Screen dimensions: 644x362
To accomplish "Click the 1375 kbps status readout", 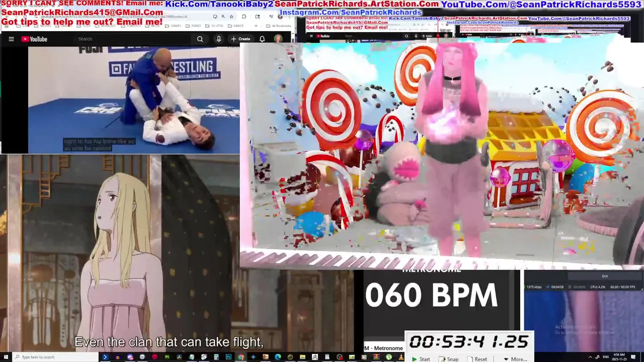I will [x=534, y=287].
